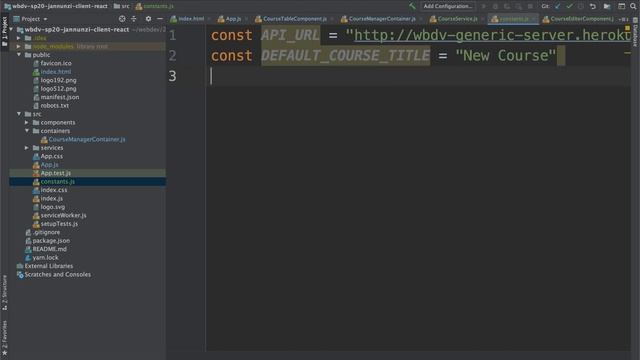Hide the Project panel with minus icon
Viewport: 640px width, 360px height.
160,19
